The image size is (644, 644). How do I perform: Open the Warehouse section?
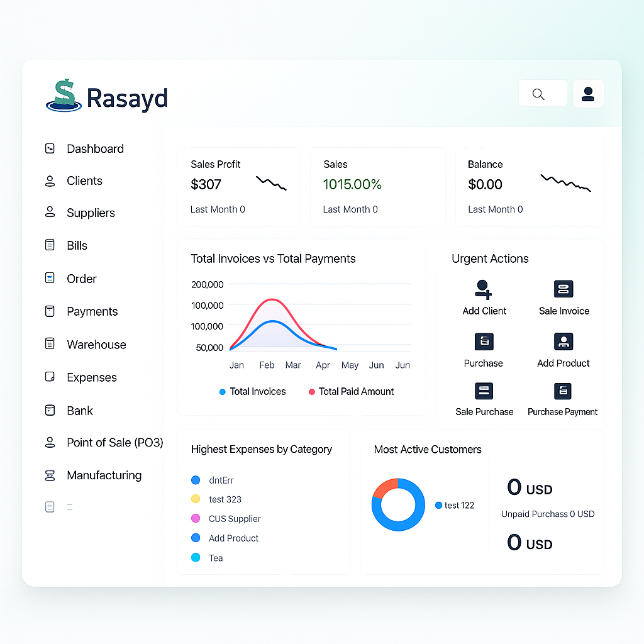(96, 344)
